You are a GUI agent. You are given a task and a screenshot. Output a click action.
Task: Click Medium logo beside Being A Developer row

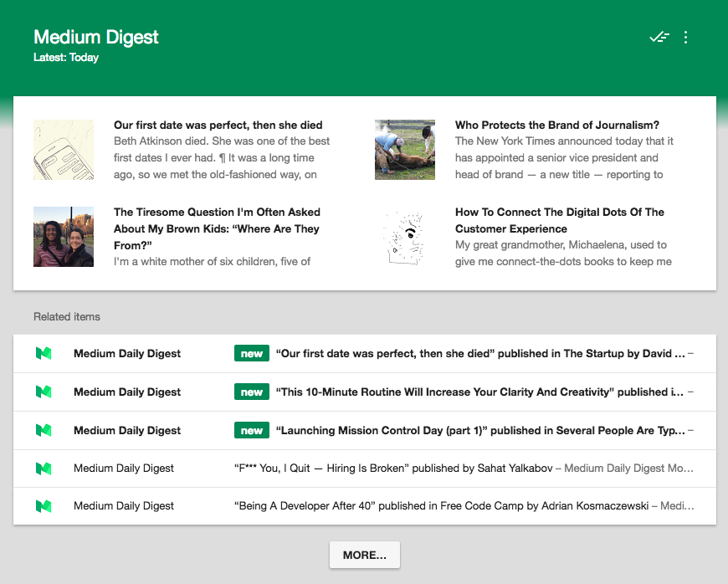coord(43,505)
